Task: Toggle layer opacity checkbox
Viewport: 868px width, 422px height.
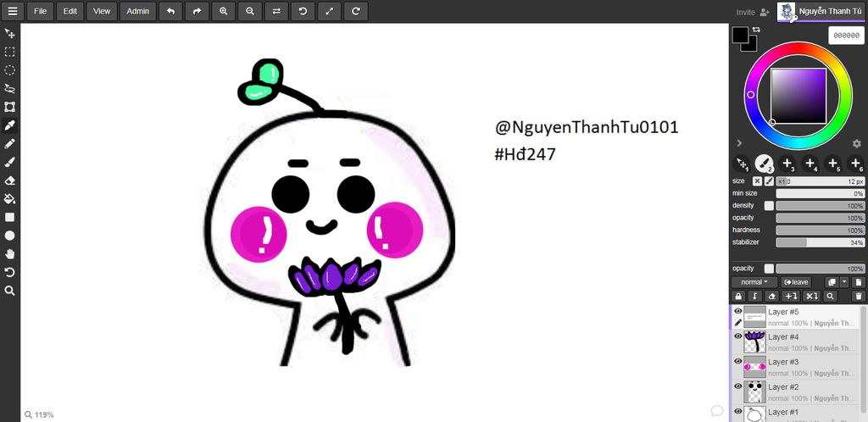Action: click(x=769, y=269)
